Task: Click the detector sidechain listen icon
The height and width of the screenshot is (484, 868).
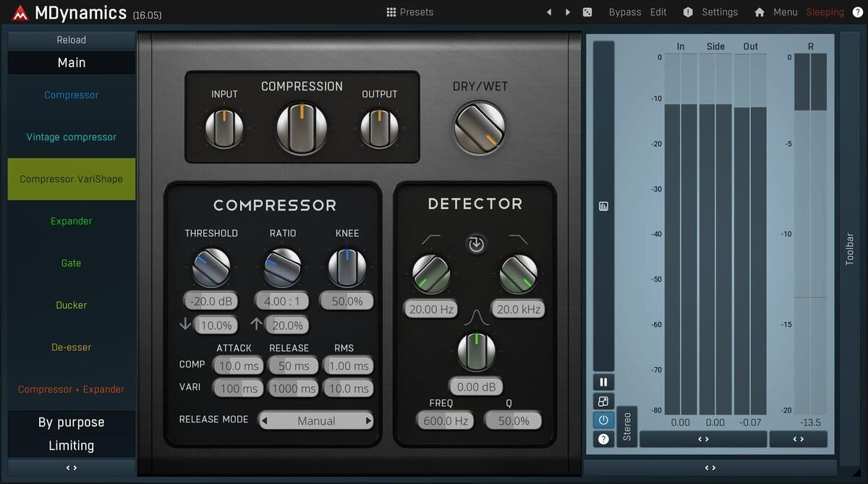Action: pyautogui.click(x=475, y=245)
